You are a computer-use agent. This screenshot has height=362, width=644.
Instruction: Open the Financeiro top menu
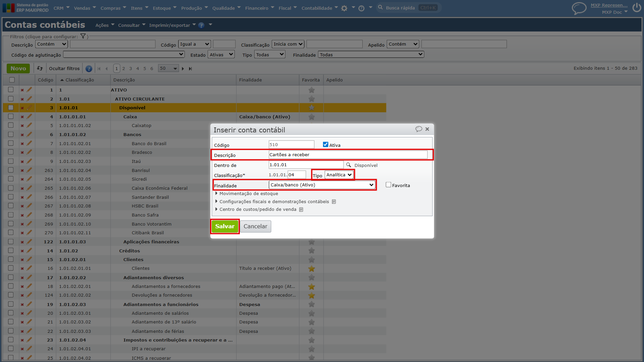pos(259,8)
